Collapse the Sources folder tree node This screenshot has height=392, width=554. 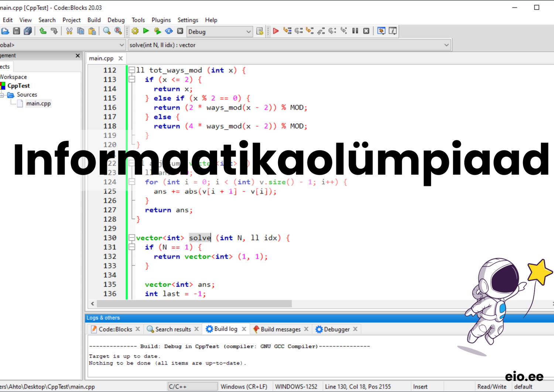click(x=2, y=95)
